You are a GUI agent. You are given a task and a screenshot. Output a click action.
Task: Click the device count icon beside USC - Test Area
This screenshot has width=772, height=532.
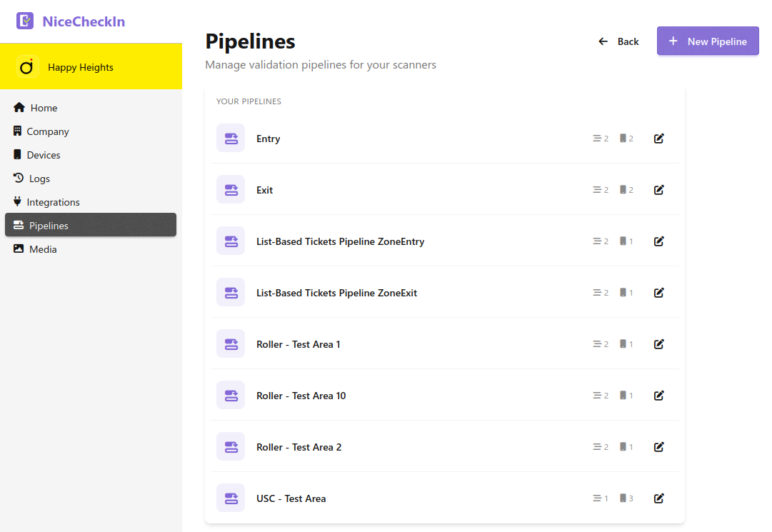[623, 498]
